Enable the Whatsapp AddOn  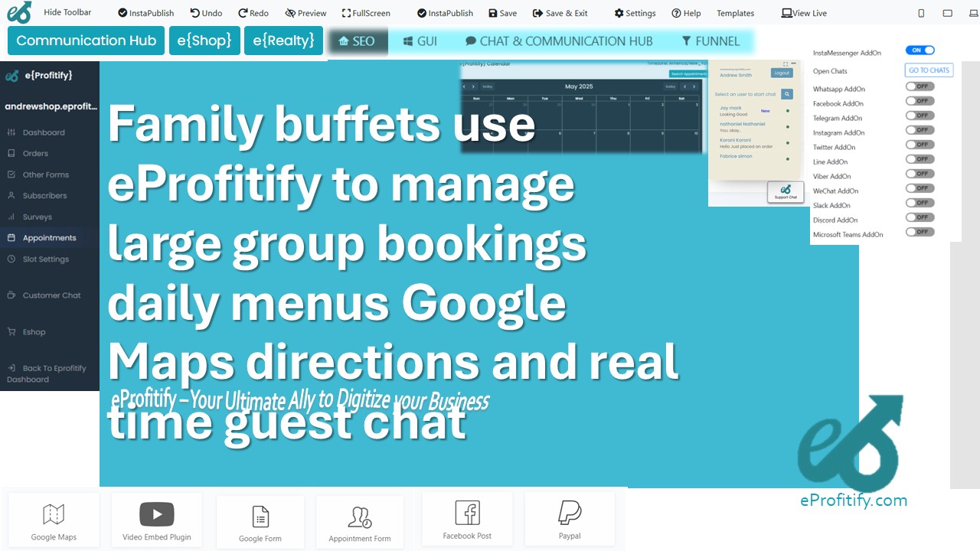click(x=919, y=86)
